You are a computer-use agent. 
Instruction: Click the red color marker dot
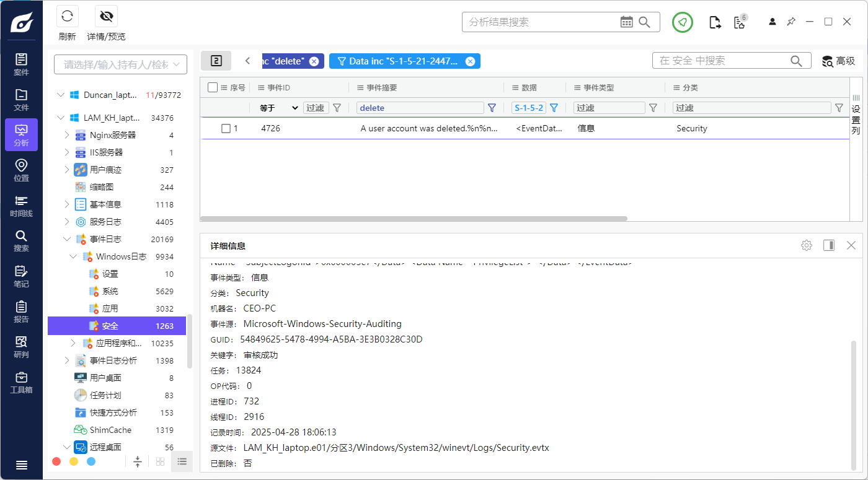click(56, 461)
